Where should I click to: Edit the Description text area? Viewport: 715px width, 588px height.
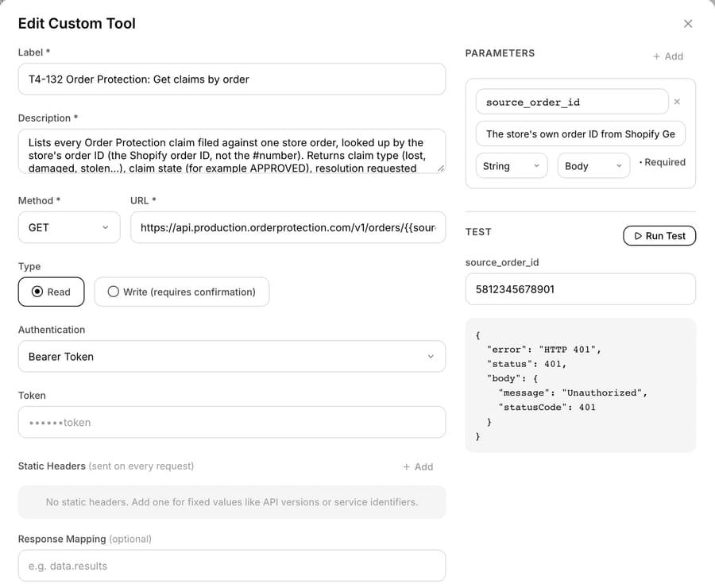pos(232,152)
